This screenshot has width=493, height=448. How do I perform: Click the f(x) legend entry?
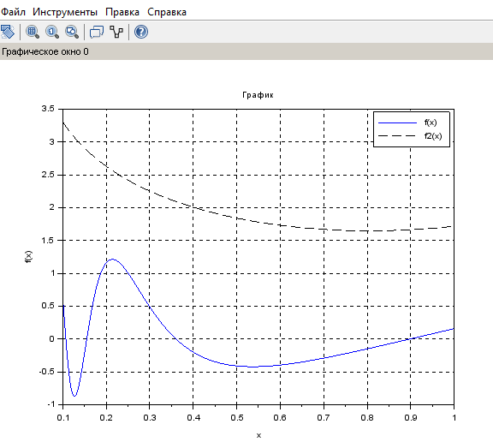coord(431,122)
